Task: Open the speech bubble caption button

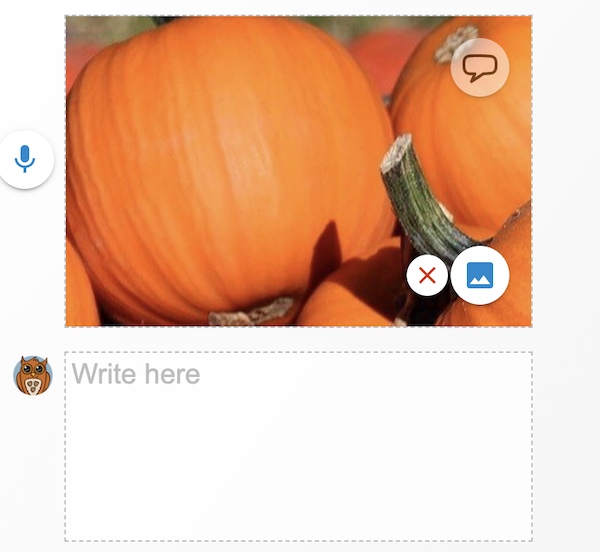Action: (480, 68)
